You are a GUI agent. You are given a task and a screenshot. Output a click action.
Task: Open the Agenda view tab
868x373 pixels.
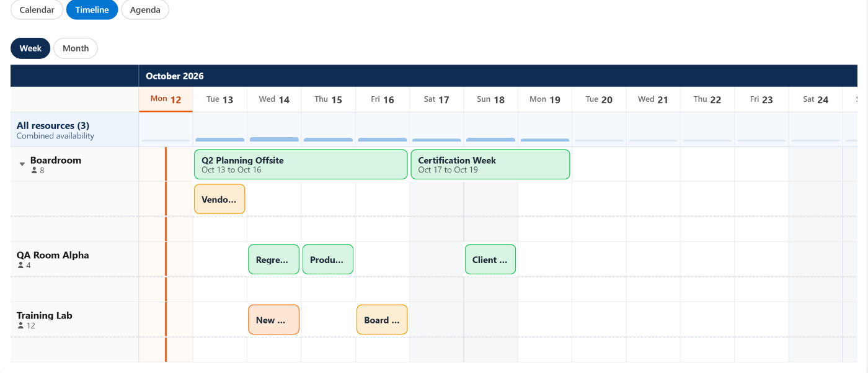(x=145, y=10)
